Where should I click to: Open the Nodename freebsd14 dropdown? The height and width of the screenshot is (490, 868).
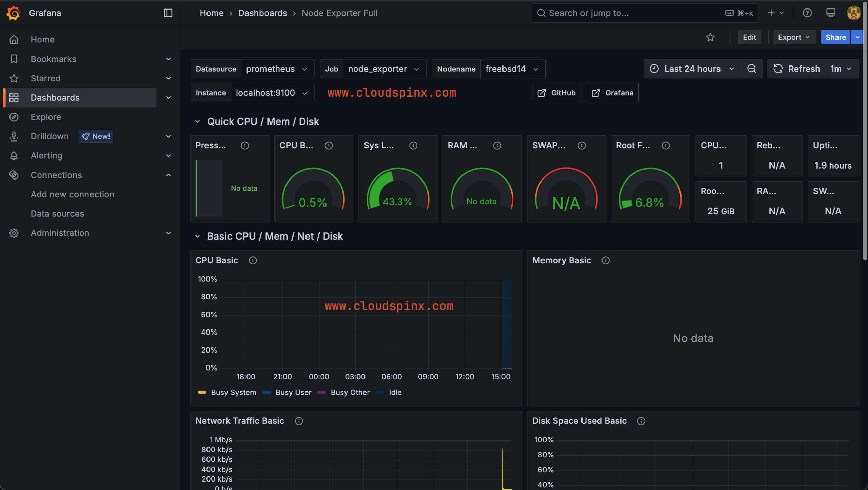tap(512, 69)
